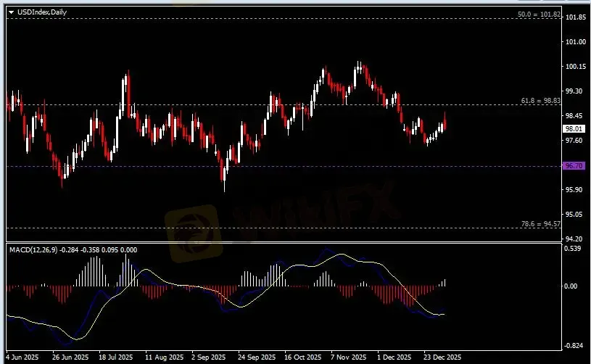Click the 23 Dec 2025 date label
Viewport: 591px width, 364px height.
pyautogui.click(x=443, y=357)
